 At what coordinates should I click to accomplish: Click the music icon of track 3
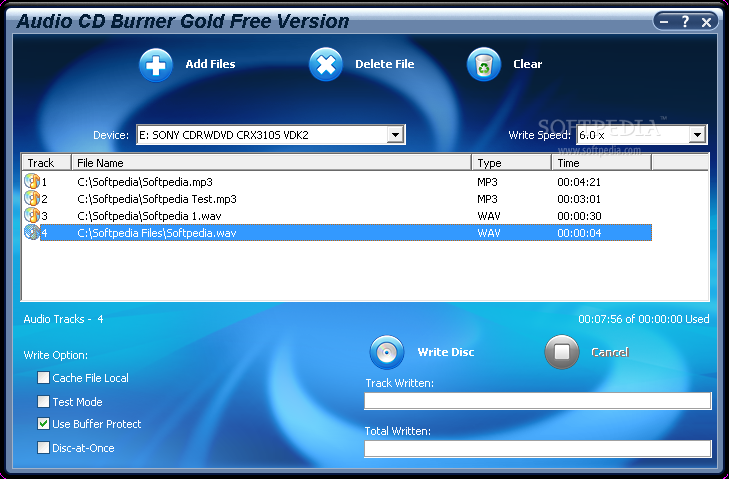32,216
